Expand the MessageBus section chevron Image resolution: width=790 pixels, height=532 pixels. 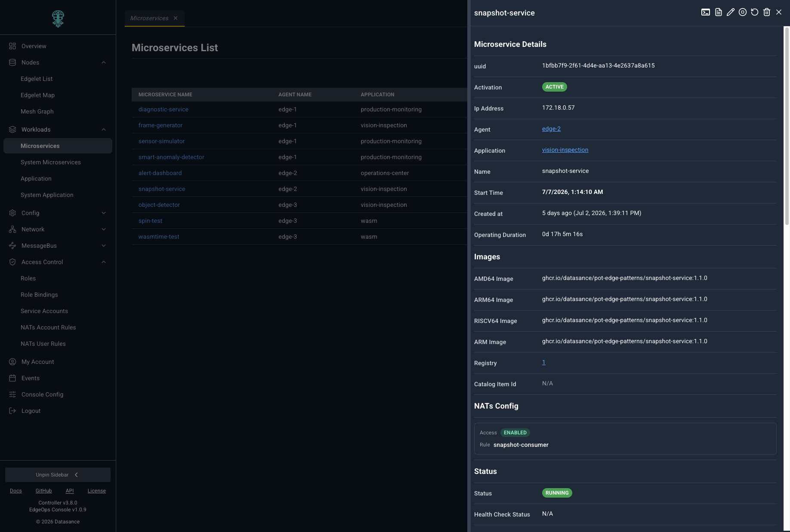104,246
